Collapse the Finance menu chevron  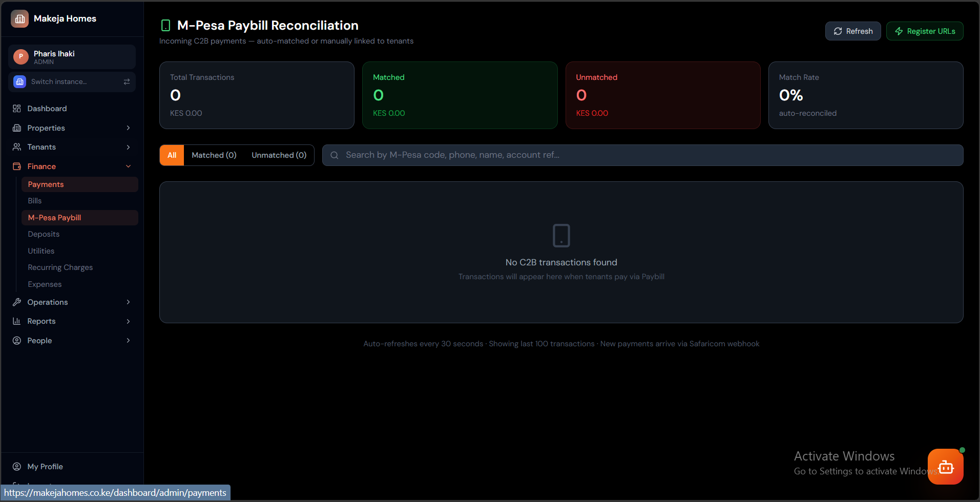[128, 166]
